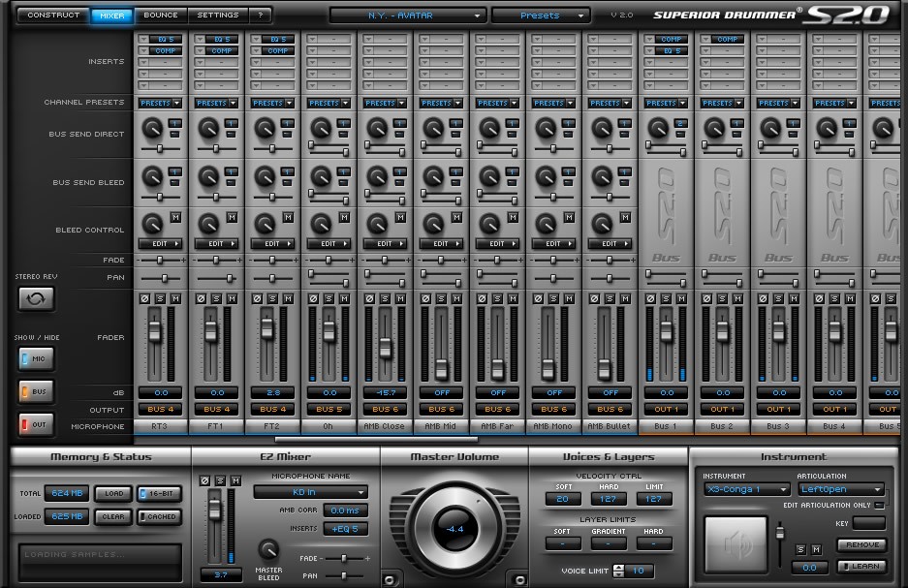
Task: Mute the RT3 channel
Action: point(175,298)
